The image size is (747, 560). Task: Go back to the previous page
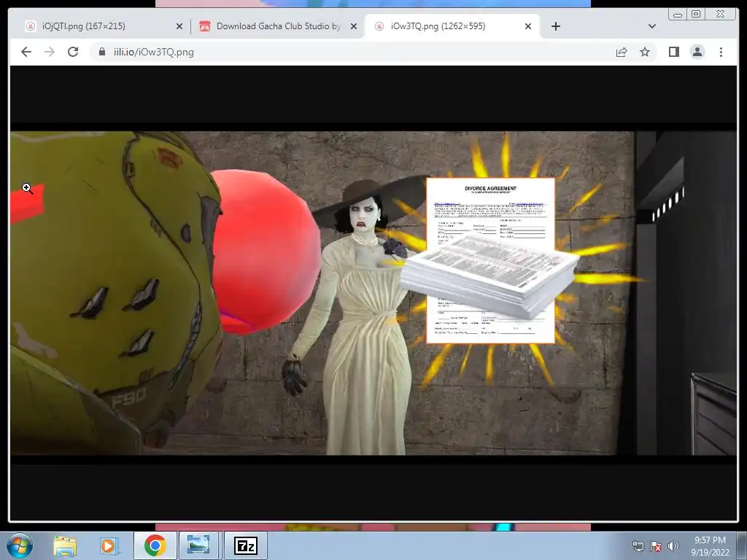(x=26, y=52)
